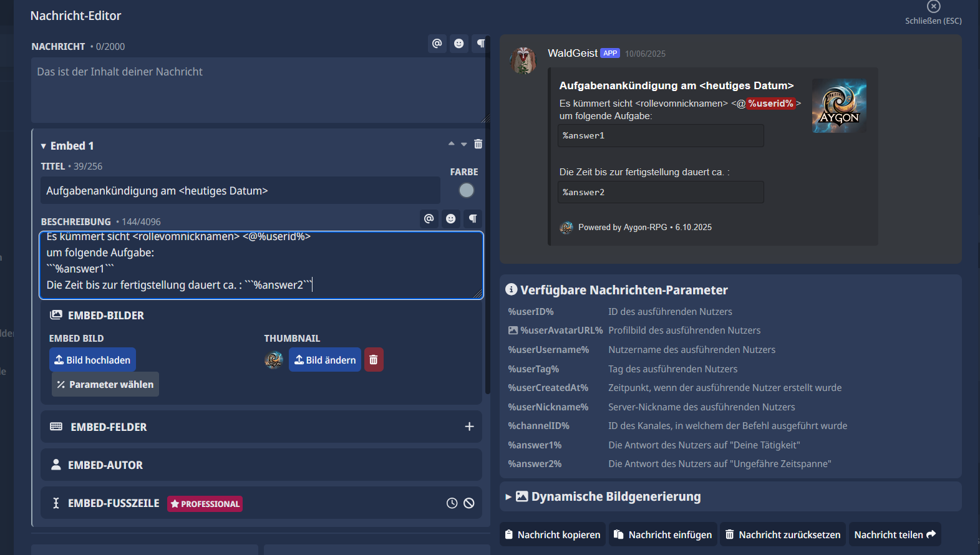Move Embed 1 up with arrow

pyautogui.click(x=451, y=144)
